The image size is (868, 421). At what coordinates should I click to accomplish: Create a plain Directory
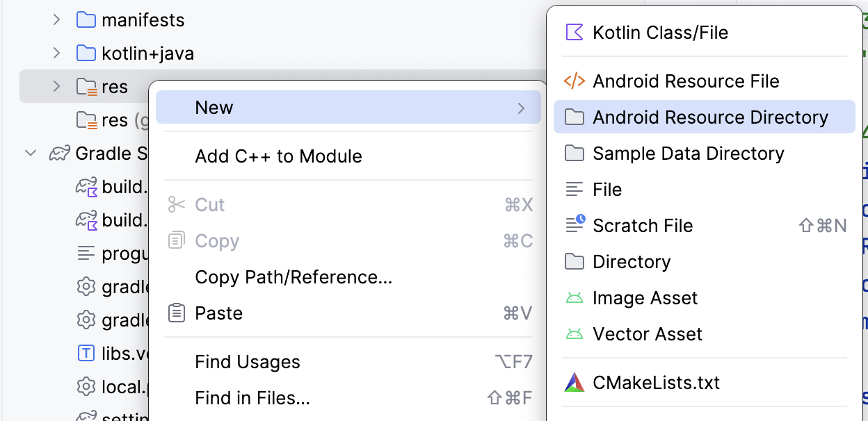click(631, 261)
